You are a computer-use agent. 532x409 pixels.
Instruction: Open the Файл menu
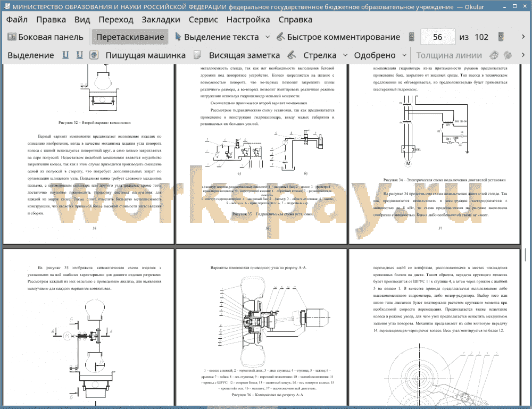tap(16, 20)
